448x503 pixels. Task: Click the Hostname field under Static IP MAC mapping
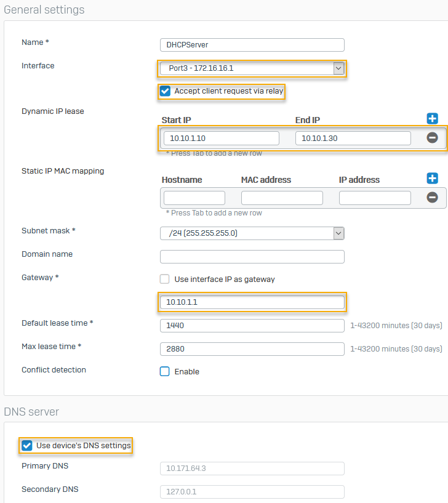[x=194, y=198]
